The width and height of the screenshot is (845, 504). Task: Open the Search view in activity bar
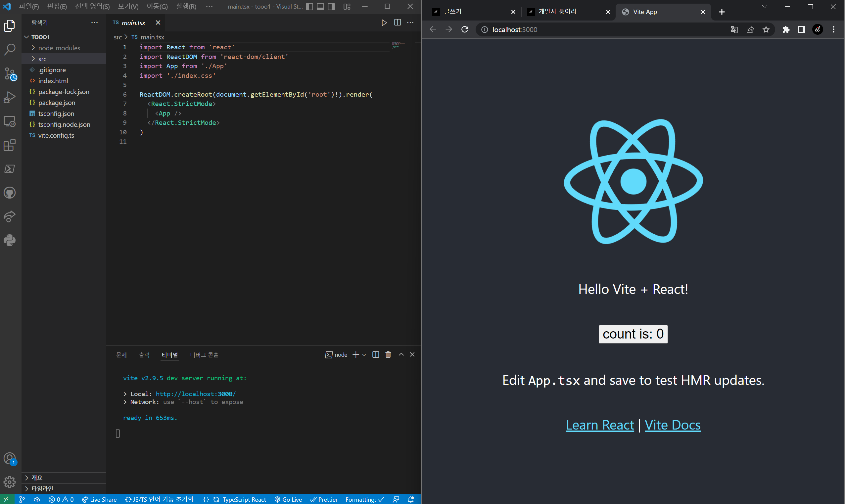(10, 50)
